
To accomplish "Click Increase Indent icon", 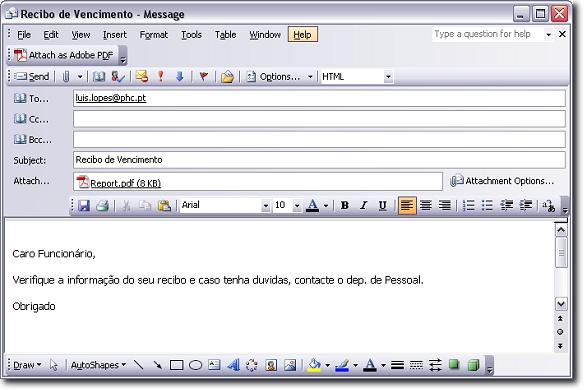I will (x=526, y=205).
